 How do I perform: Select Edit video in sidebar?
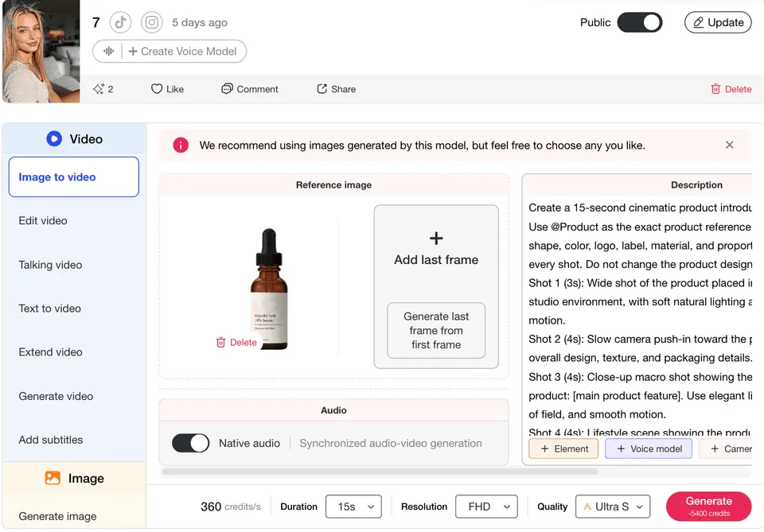pos(43,220)
